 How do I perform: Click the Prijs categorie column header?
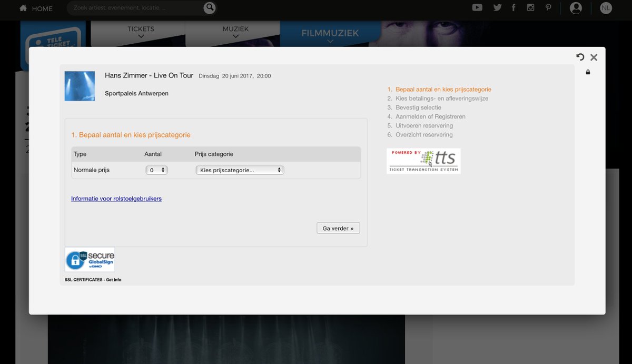click(214, 154)
